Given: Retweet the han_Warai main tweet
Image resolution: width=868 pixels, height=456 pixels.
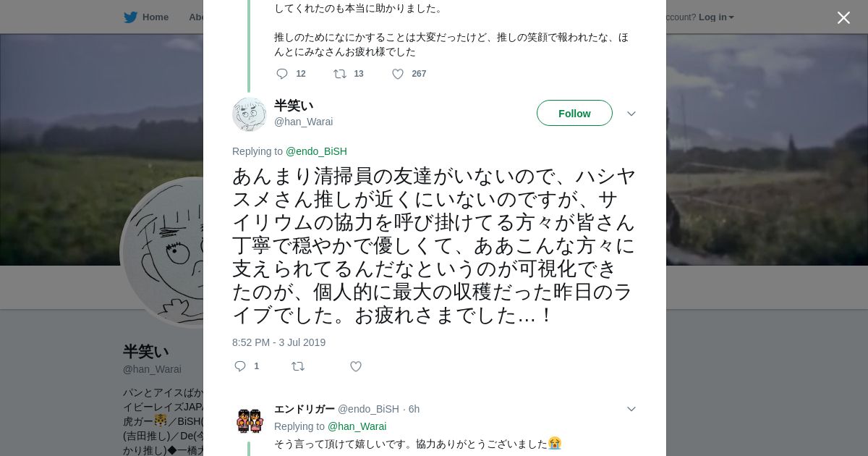Looking at the screenshot, I should (x=298, y=366).
